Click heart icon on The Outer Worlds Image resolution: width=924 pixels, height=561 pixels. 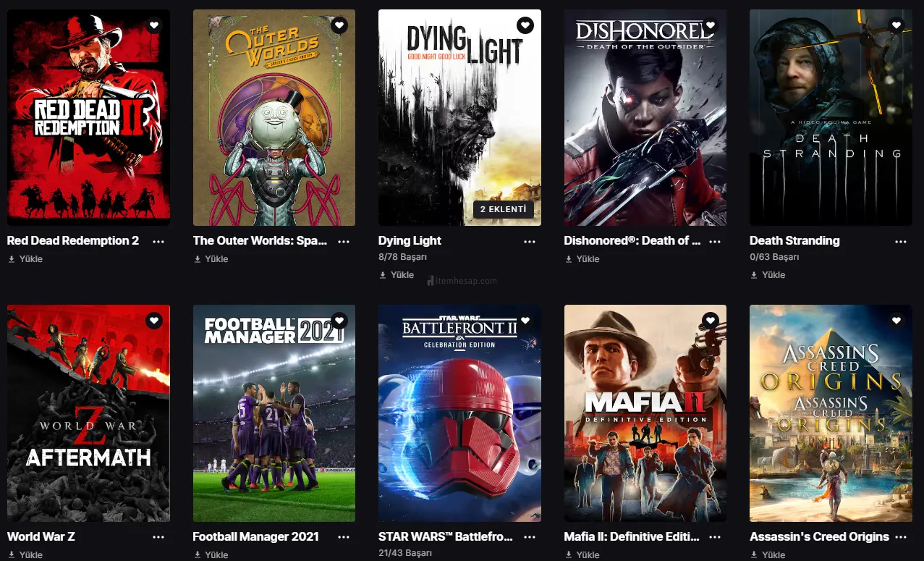(339, 25)
